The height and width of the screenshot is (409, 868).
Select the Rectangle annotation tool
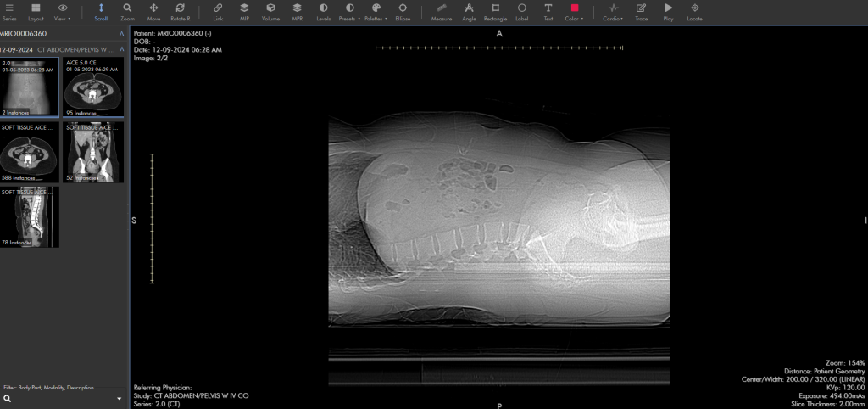tap(495, 12)
